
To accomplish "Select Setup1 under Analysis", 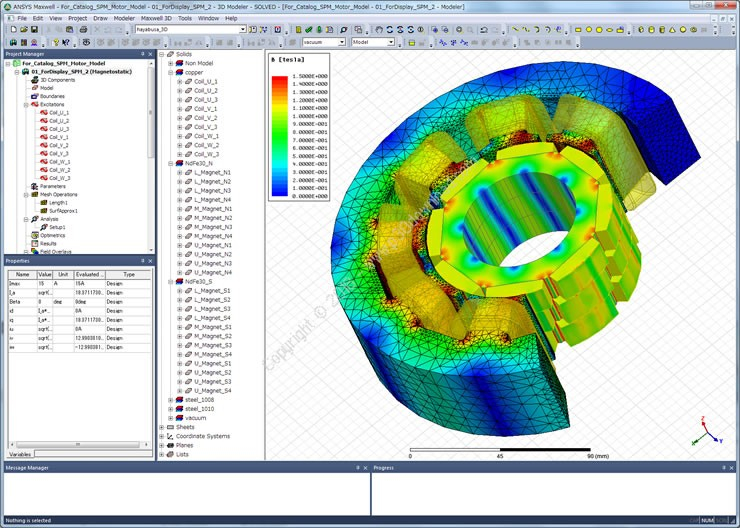I will tap(57, 227).
